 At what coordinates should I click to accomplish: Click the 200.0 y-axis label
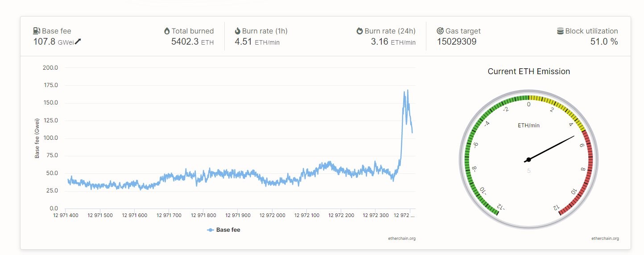point(50,68)
